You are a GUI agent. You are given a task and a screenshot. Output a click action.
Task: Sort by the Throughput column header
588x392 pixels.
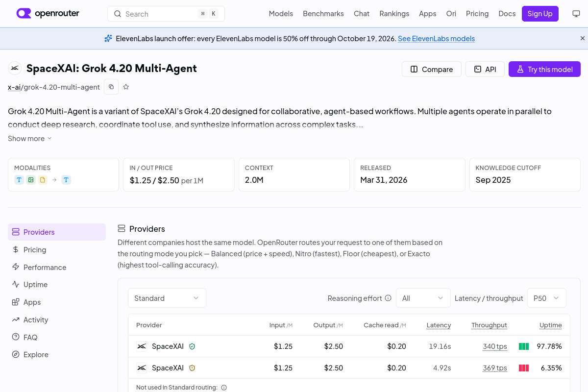(x=489, y=325)
